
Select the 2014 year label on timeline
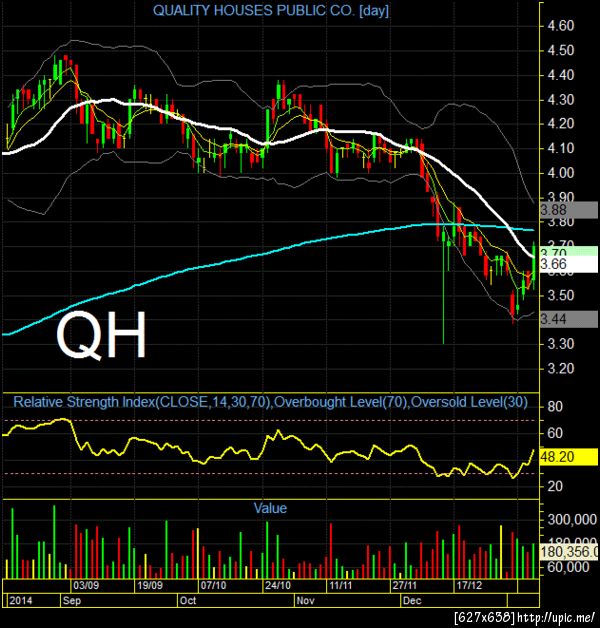(x=20, y=600)
